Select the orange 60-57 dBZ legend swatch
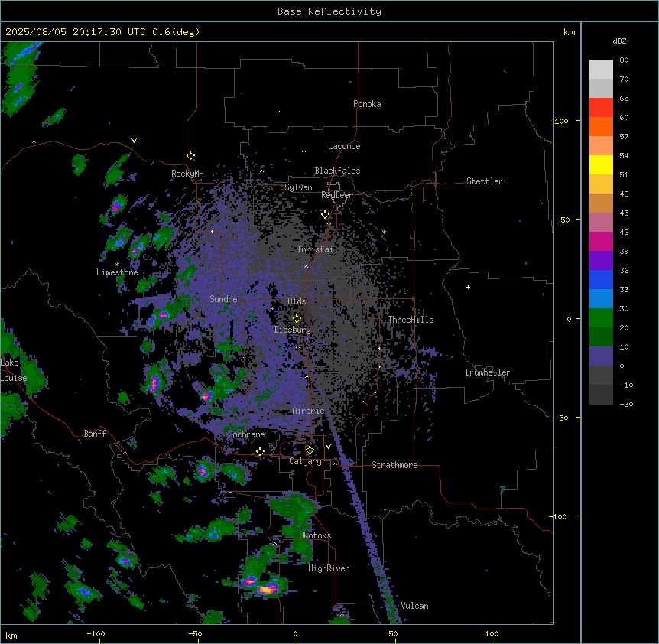This screenshot has height=644, width=659. pos(601,126)
